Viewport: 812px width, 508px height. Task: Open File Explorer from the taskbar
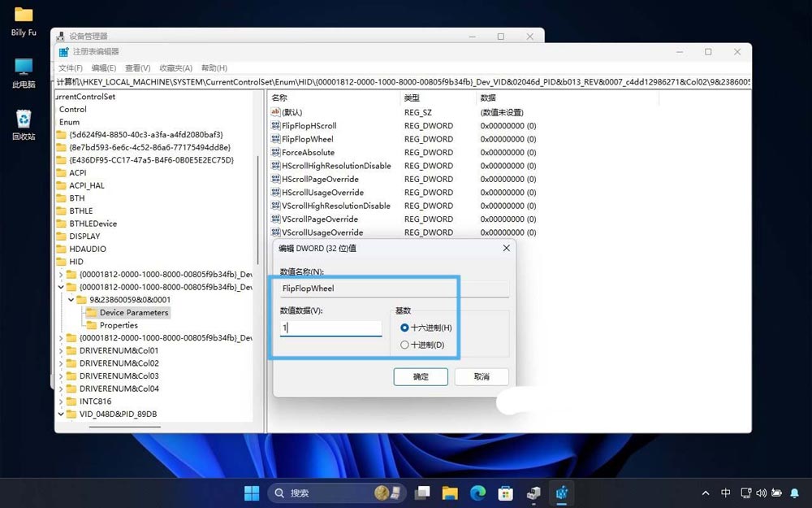449,493
